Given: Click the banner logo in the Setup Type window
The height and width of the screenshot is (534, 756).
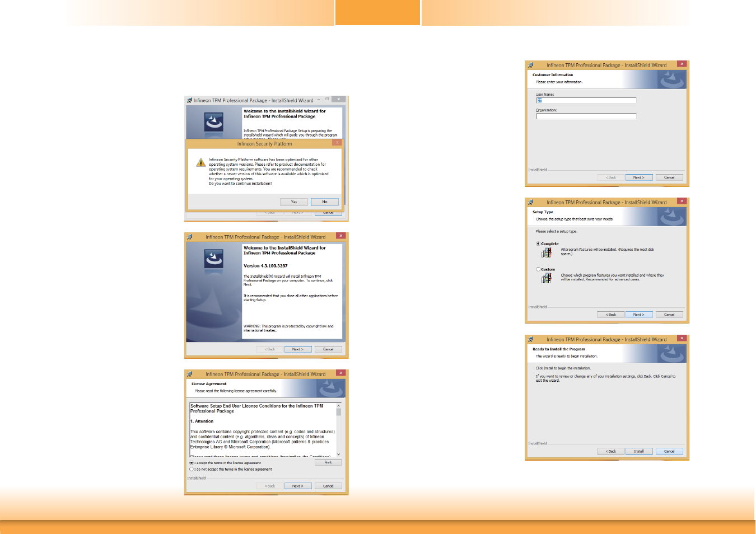Looking at the screenshot, I should pyautogui.click(x=671, y=217).
